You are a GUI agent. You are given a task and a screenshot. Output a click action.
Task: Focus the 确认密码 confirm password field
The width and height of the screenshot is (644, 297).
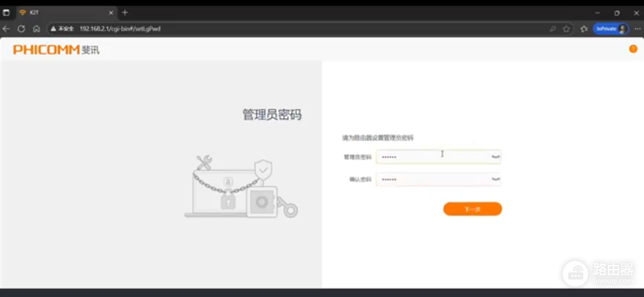438,179
